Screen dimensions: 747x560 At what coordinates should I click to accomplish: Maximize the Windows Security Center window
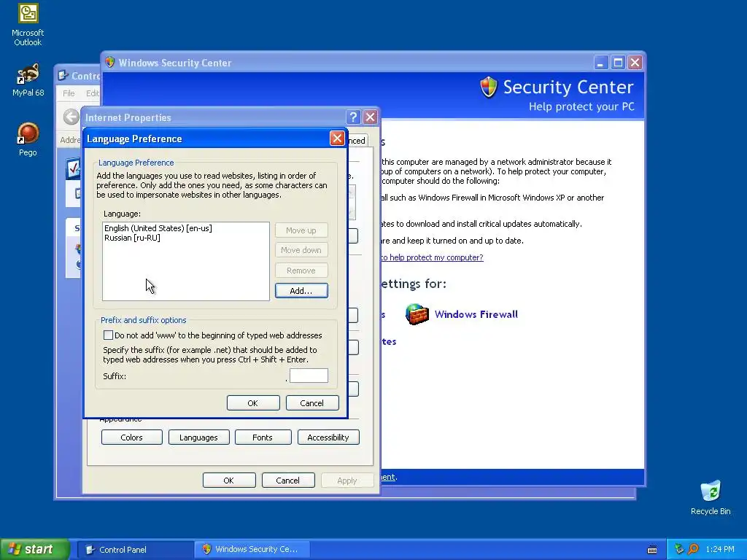[618, 63]
